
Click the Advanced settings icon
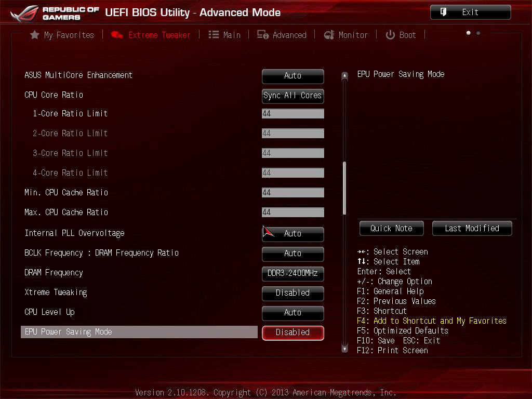tap(262, 35)
